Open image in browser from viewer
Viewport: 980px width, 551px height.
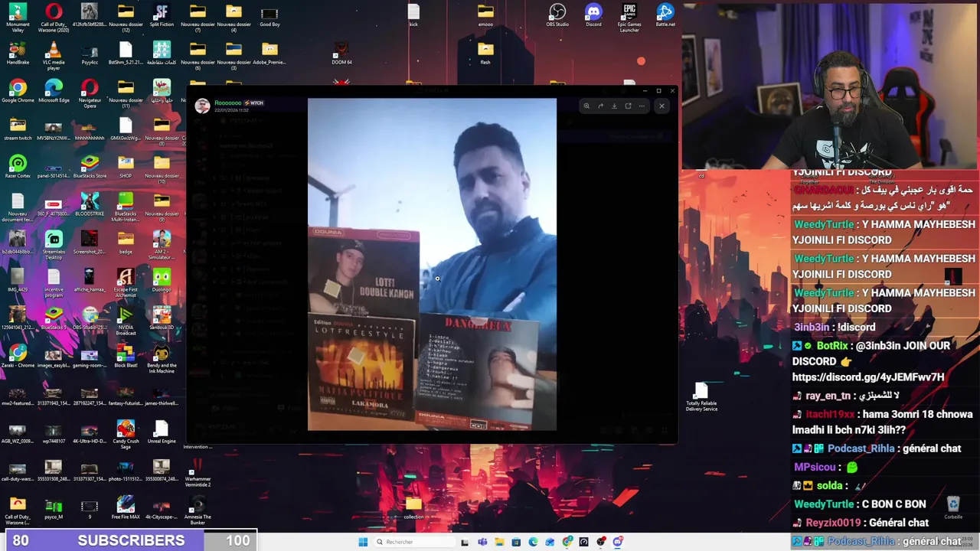(x=628, y=106)
